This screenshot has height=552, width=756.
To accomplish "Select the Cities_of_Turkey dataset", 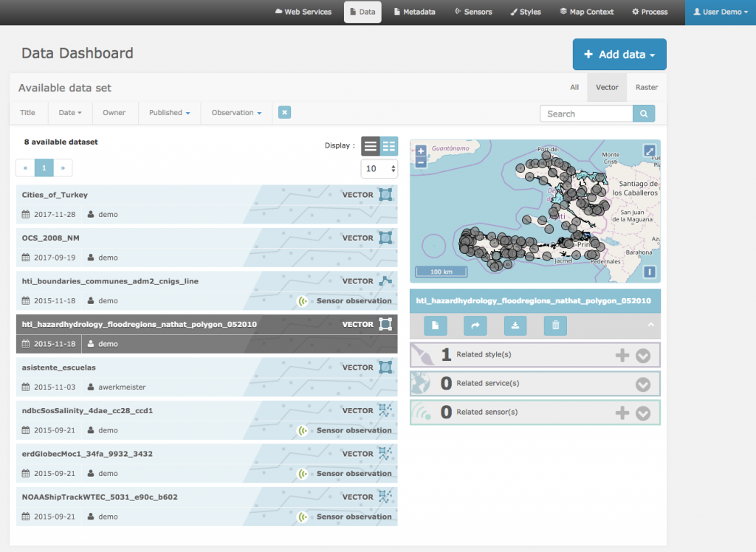I will click(x=55, y=195).
